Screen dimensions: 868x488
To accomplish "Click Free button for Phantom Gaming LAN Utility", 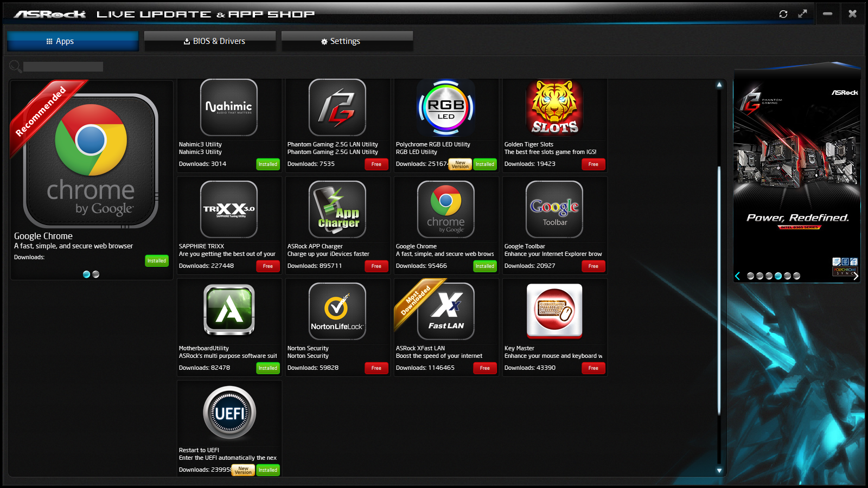I will [x=376, y=164].
